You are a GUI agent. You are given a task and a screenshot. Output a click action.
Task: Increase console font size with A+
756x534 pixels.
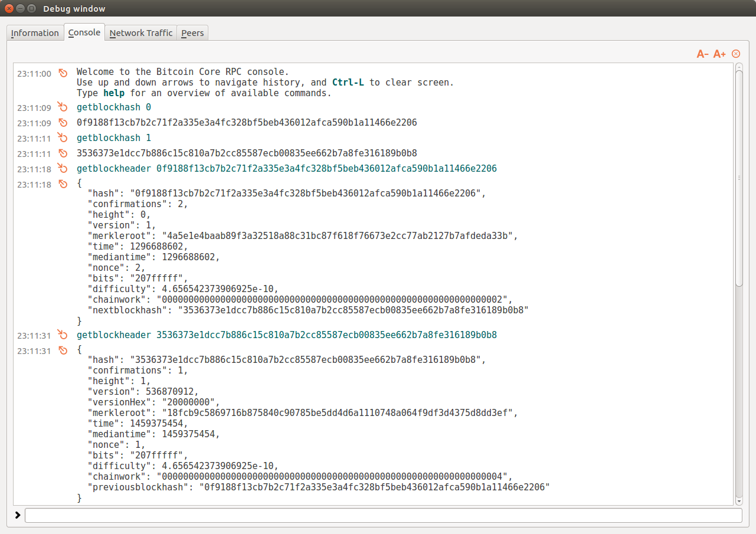point(719,54)
